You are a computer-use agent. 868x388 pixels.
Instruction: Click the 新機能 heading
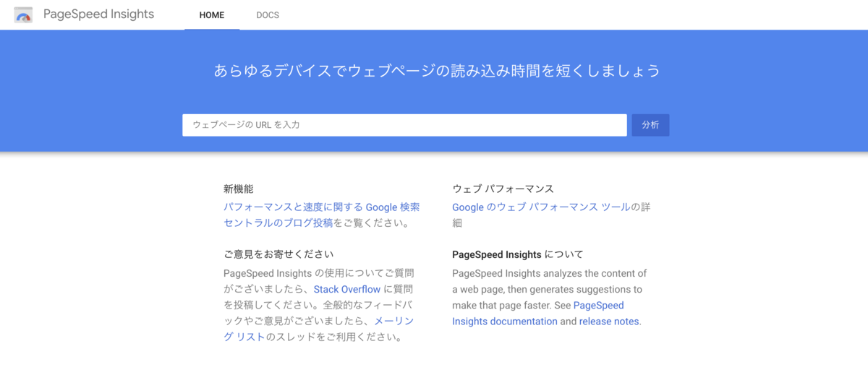[x=239, y=189]
